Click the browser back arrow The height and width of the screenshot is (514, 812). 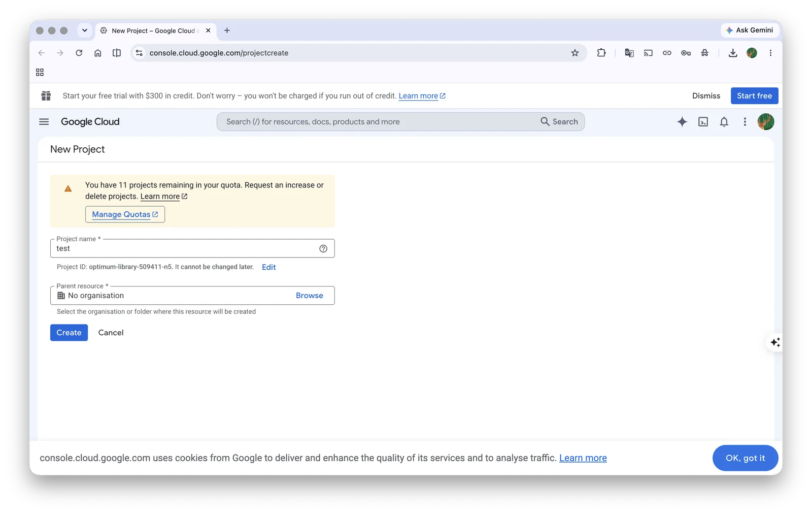(42, 53)
